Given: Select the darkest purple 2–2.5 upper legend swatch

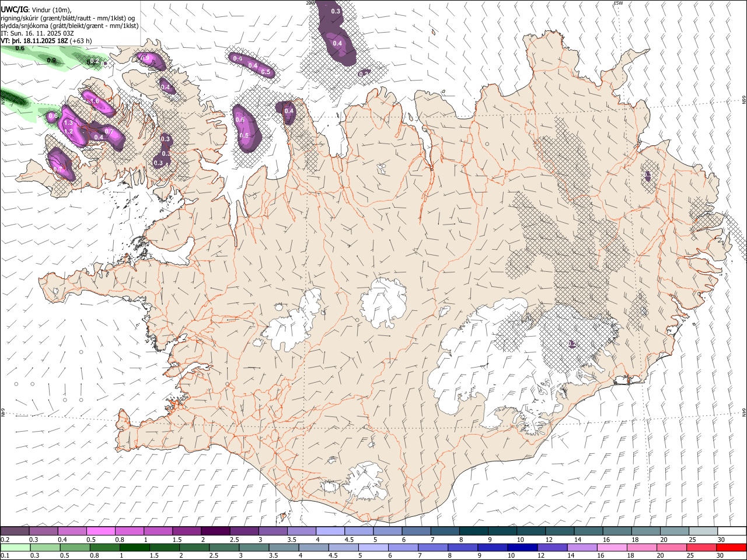Looking at the screenshot, I should [x=215, y=531].
